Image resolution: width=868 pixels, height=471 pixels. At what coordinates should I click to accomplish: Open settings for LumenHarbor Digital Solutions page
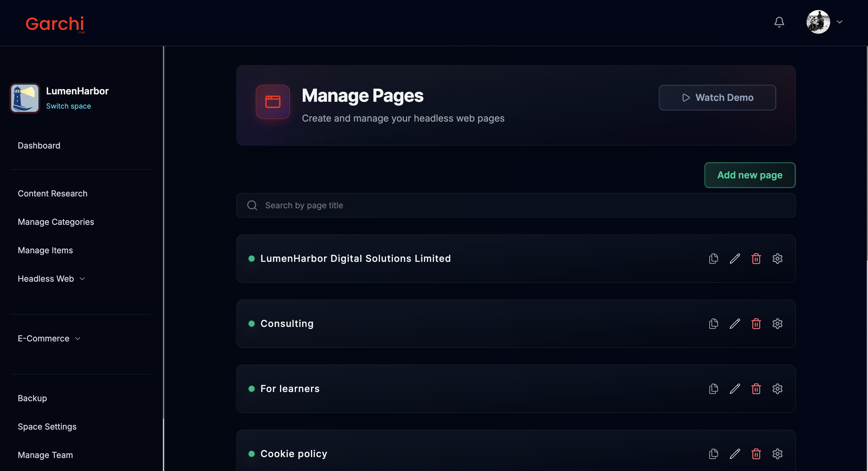point(777,259)
